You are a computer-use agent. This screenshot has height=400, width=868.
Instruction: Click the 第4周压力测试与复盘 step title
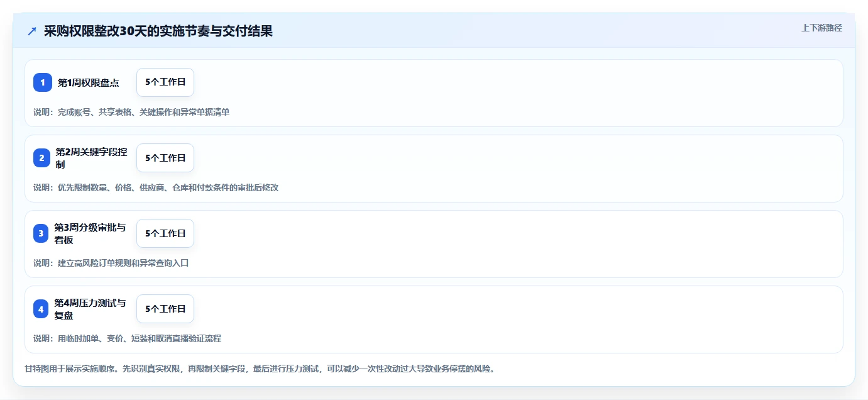coord(91,309)
